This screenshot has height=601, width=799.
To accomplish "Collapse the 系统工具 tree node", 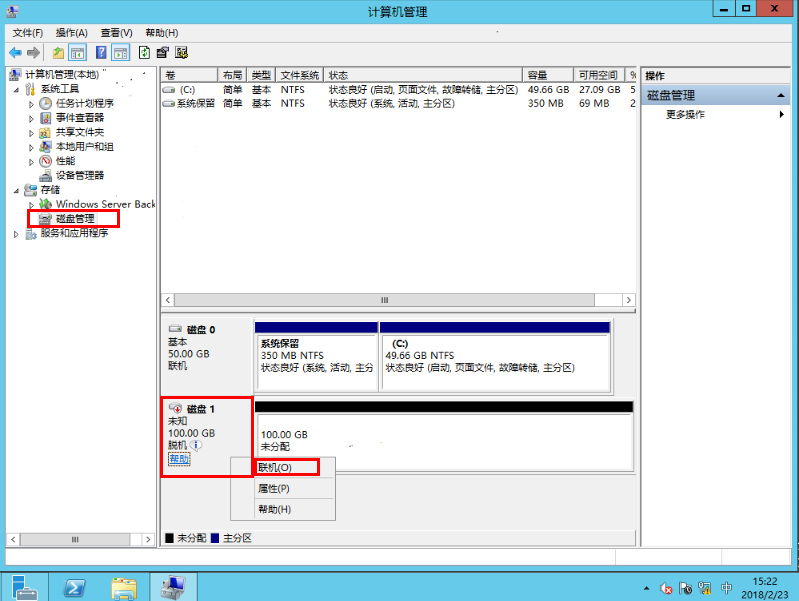I will pos(16,90).
